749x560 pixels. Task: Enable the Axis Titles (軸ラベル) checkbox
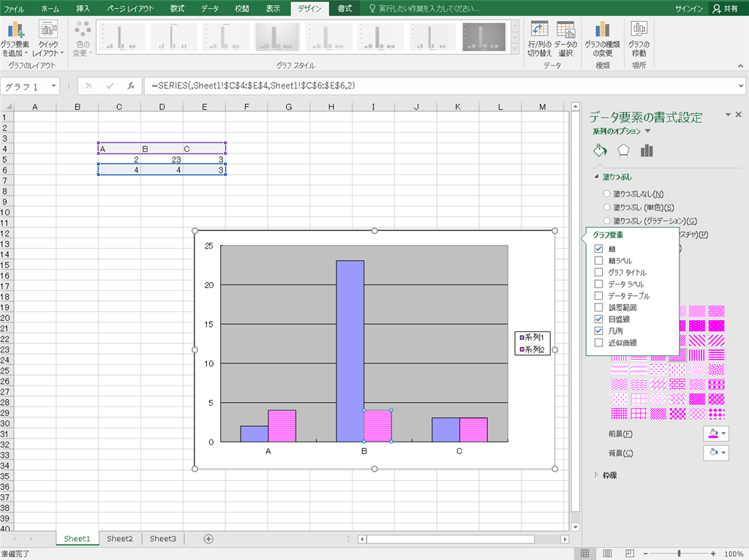pos(598,261)
